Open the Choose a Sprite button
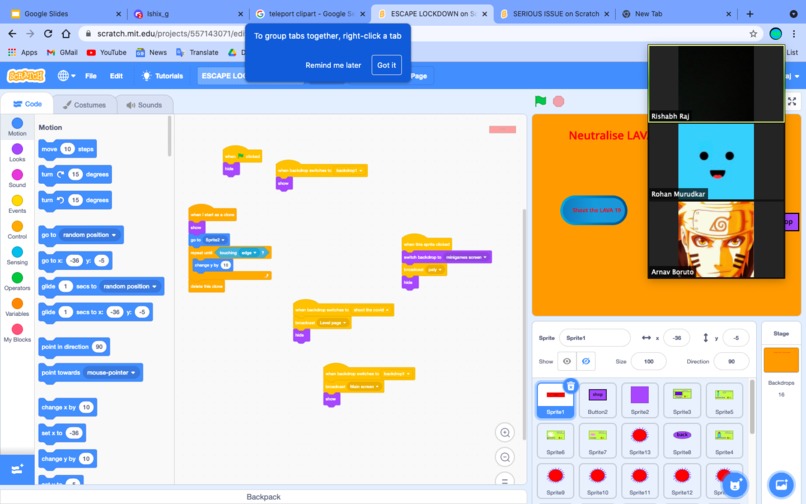The width and height of the screenshot is (806, 504). click(x=735, y=484)
